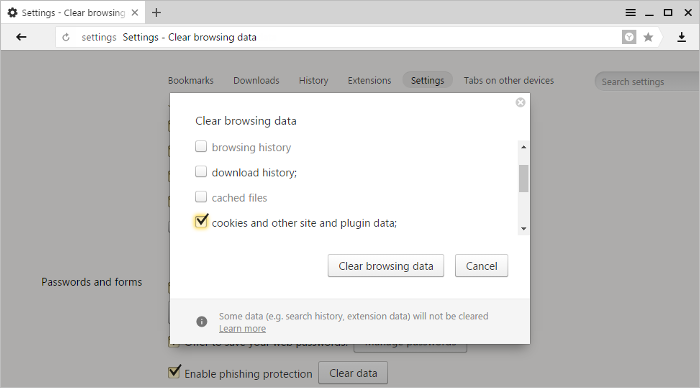
Task: Click the dialog list scrollbar thumb
Action: tap(523, 179)
